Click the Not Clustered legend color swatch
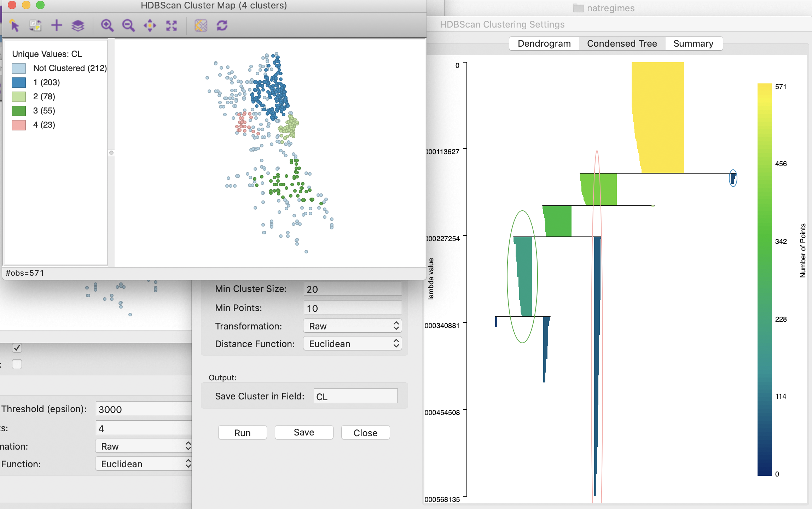The image size is (812, 509). [18, 68]
